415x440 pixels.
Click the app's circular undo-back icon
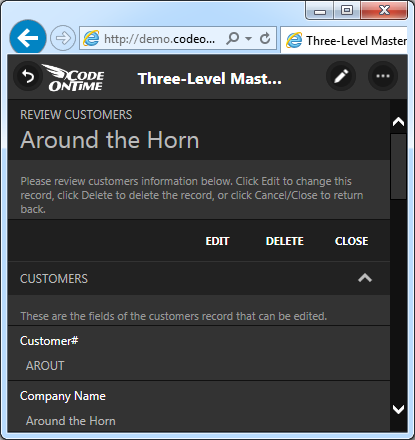click(x=28, y=76)
